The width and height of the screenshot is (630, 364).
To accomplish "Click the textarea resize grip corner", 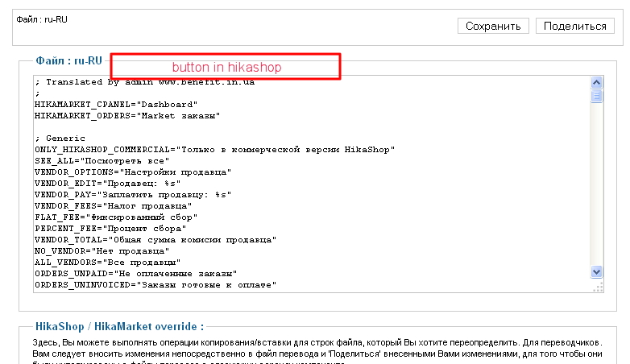I will point(598,287).
